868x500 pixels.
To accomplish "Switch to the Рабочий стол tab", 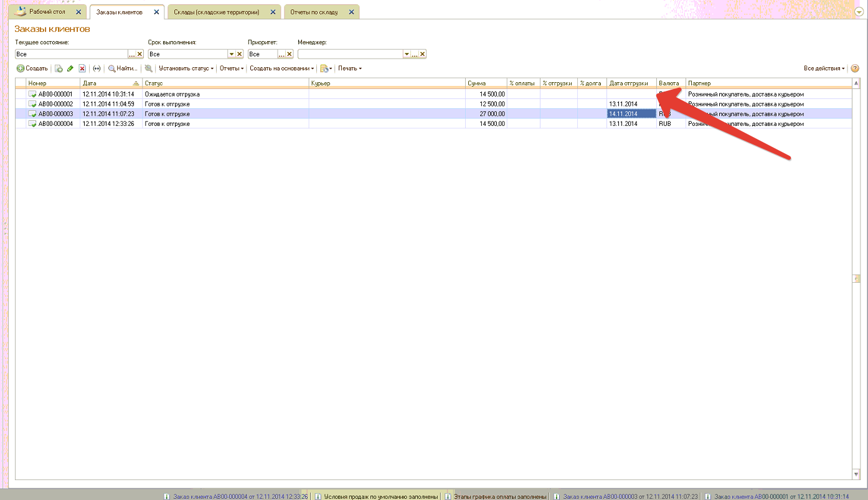I will [47, 12].
